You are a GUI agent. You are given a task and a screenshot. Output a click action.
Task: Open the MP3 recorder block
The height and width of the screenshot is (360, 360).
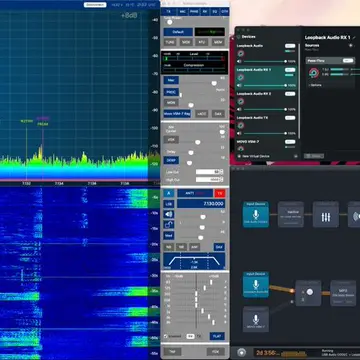[x=343, y=293]
